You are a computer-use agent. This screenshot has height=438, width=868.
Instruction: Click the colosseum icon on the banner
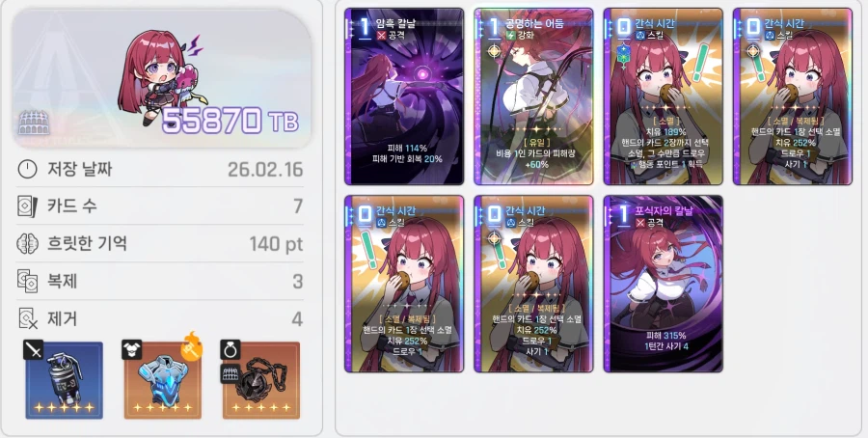[34, 122]
